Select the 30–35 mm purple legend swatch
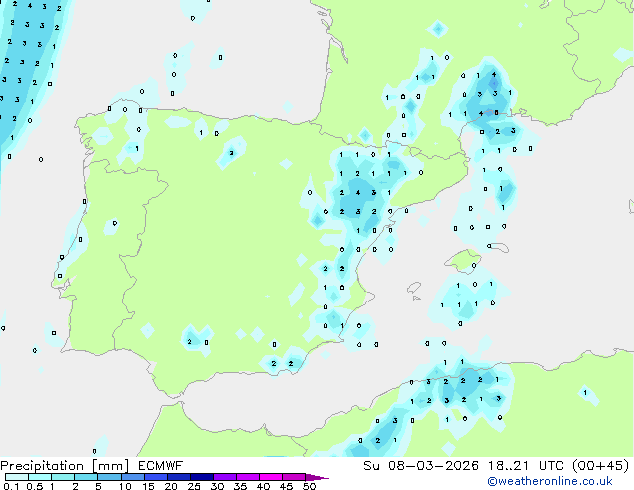 [225, 477]
